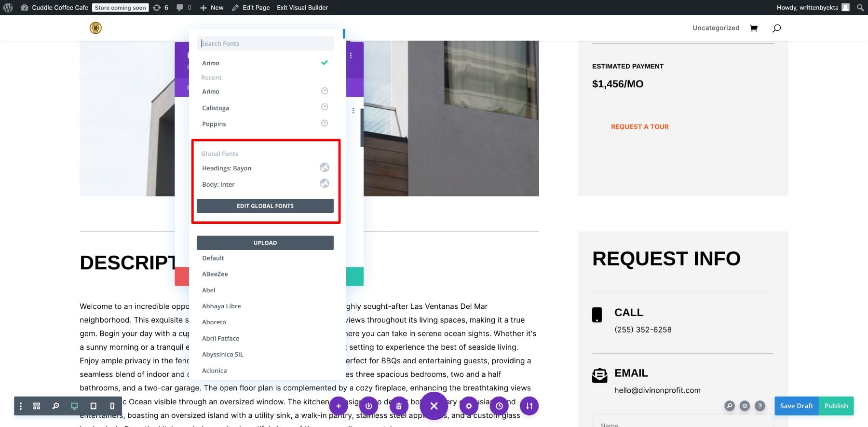
Task: Select the Body: Inter global font
Action: point(265,184)
